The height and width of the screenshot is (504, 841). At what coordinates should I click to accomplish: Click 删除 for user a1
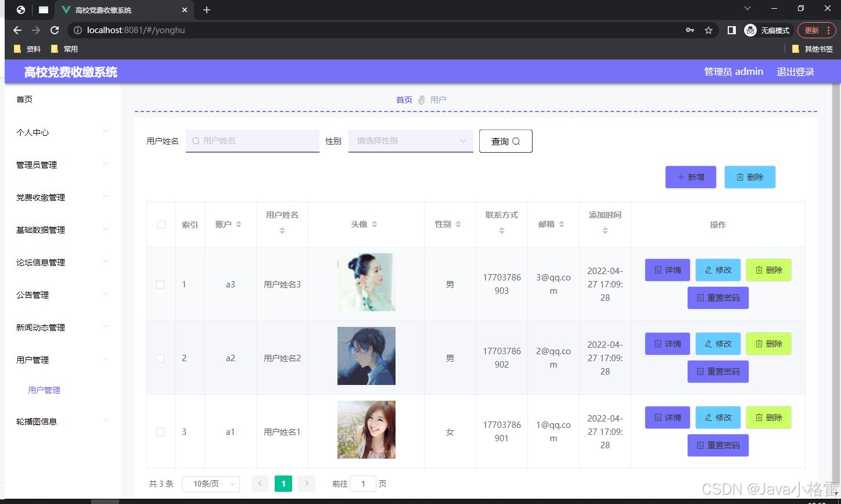[768, 417]
